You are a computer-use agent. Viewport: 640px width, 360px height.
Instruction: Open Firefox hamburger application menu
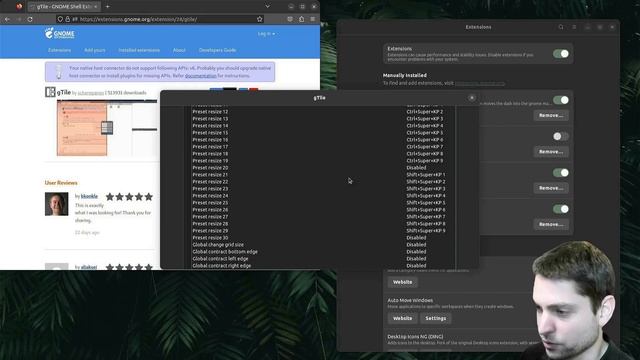(313, 19)
